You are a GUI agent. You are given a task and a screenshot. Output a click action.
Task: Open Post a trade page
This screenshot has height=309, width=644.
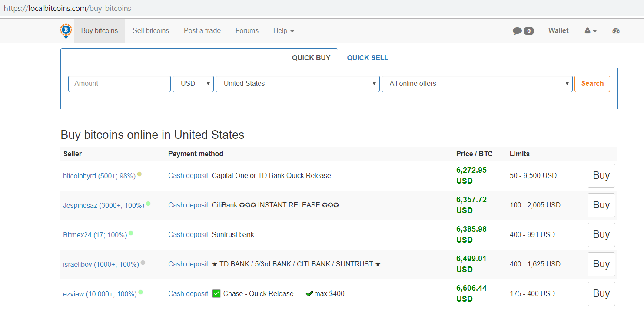click(202, 31)
